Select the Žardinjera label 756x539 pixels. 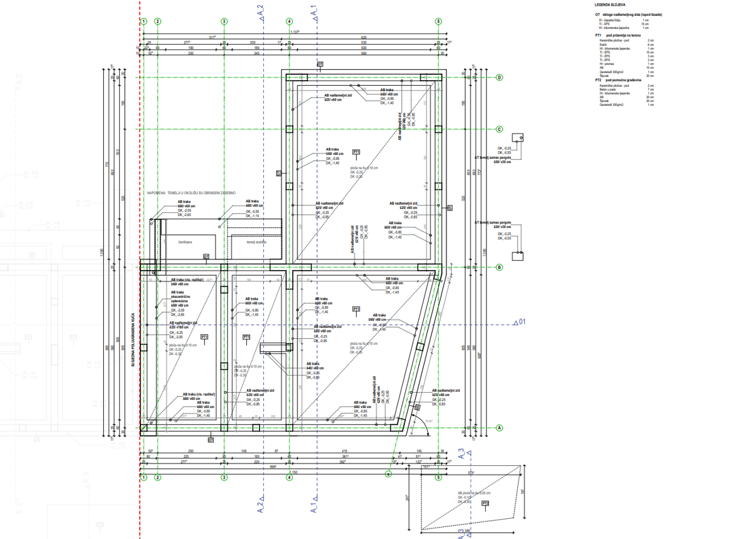[x=185, y=241]
